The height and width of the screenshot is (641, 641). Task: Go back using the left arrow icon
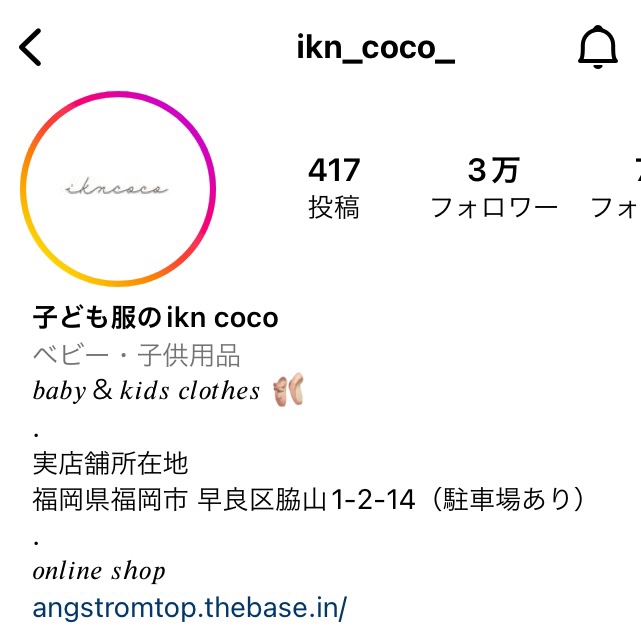click(x=30, y=47)
